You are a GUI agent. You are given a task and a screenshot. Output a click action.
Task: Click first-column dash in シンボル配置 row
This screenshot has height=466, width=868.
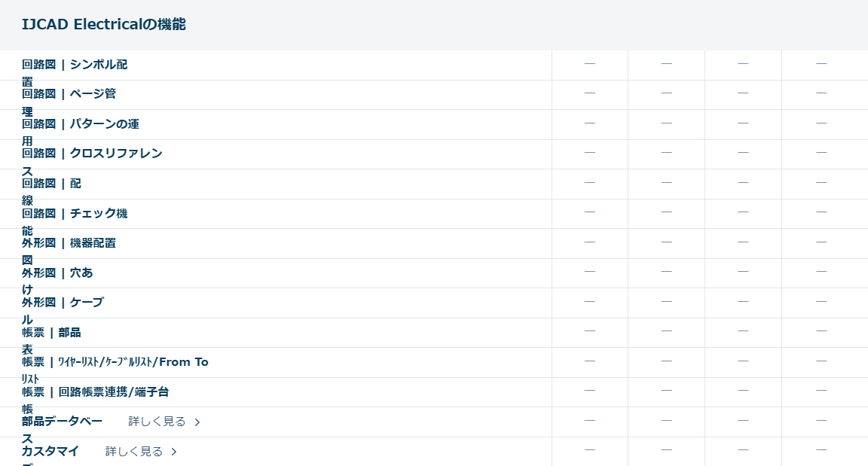tap(590, 64)
